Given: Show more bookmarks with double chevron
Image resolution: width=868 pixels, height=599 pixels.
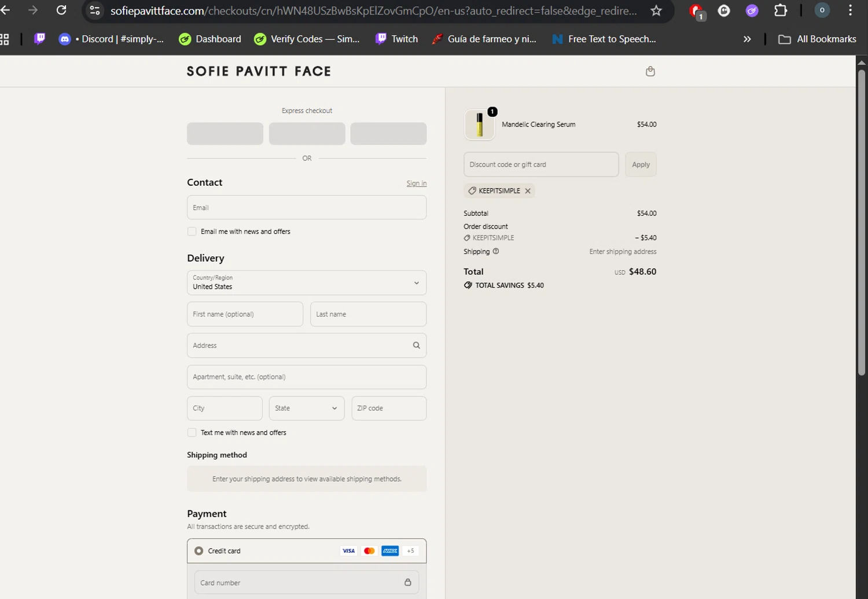Looking at the screenshot, I should click(747, 39).
